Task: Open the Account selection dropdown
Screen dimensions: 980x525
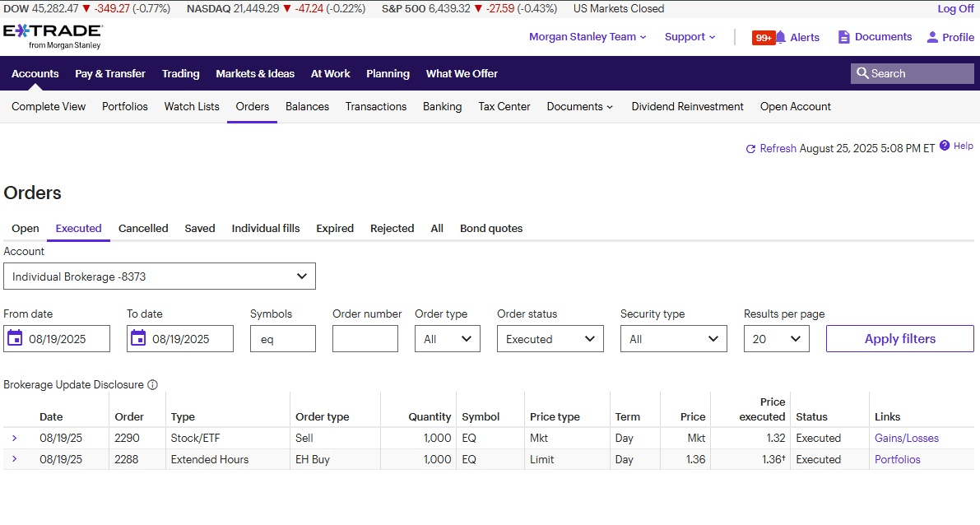Action: 160,276
